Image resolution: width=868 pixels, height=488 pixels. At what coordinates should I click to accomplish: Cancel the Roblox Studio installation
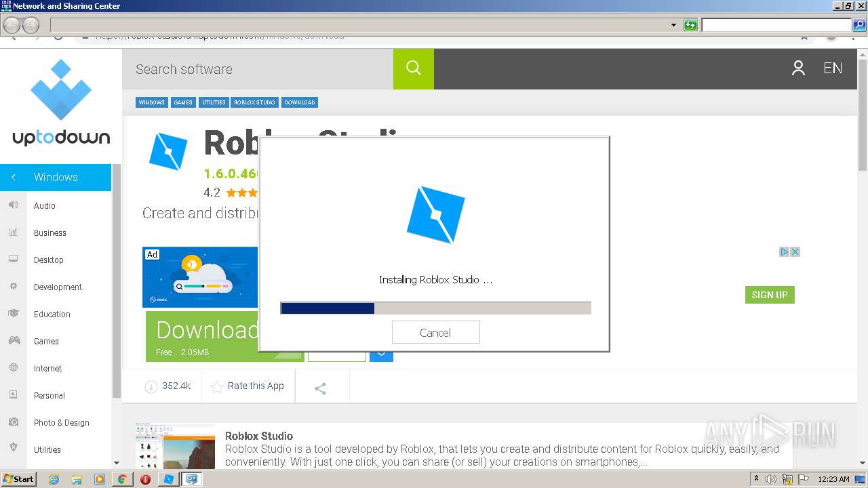pyautogui.click(x=435, y=332)
